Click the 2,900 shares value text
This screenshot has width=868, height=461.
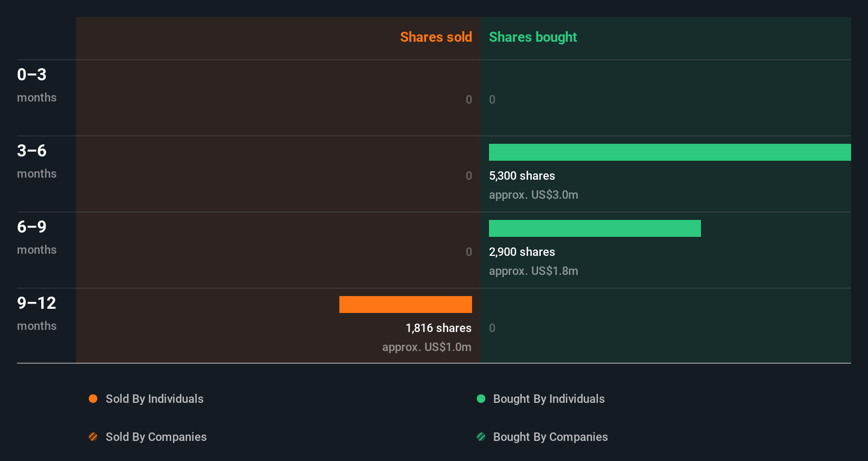[x=522, y=252]
